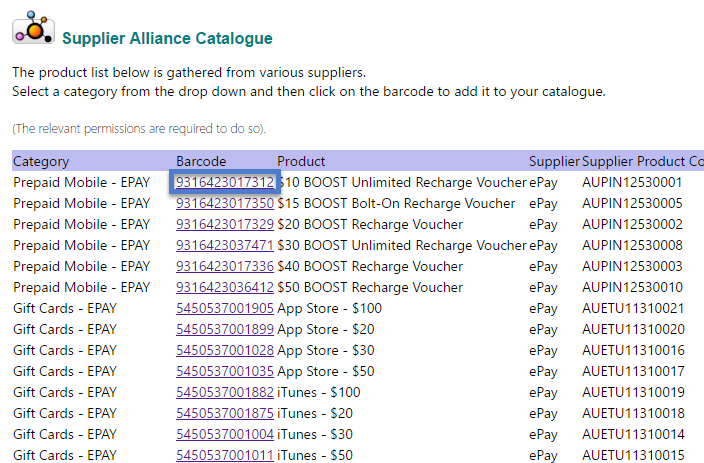Image resolution: width=704 pixels, height=463 pixels.
Task: Click the Product column header
Action: [301, 161]
